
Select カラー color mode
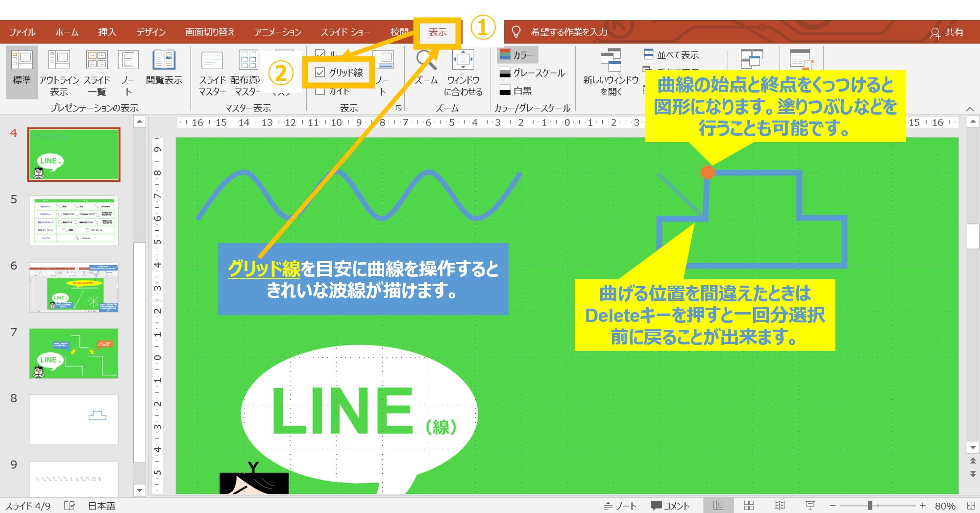coord(517,55)
